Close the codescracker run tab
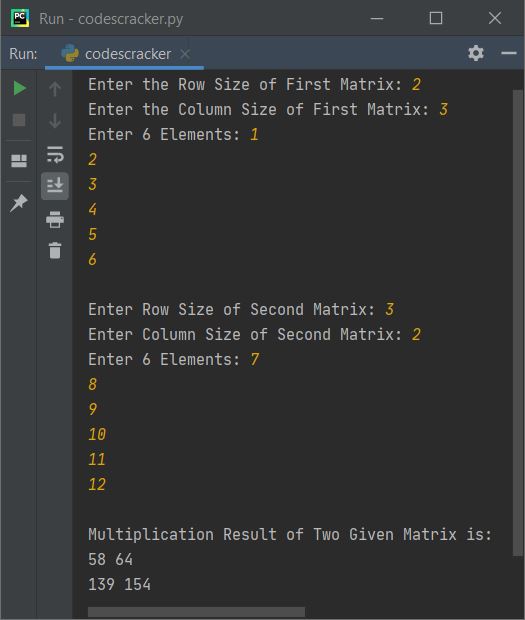This screenshot has height=620, width=525. pyautogui.click(x=185, y=54)
